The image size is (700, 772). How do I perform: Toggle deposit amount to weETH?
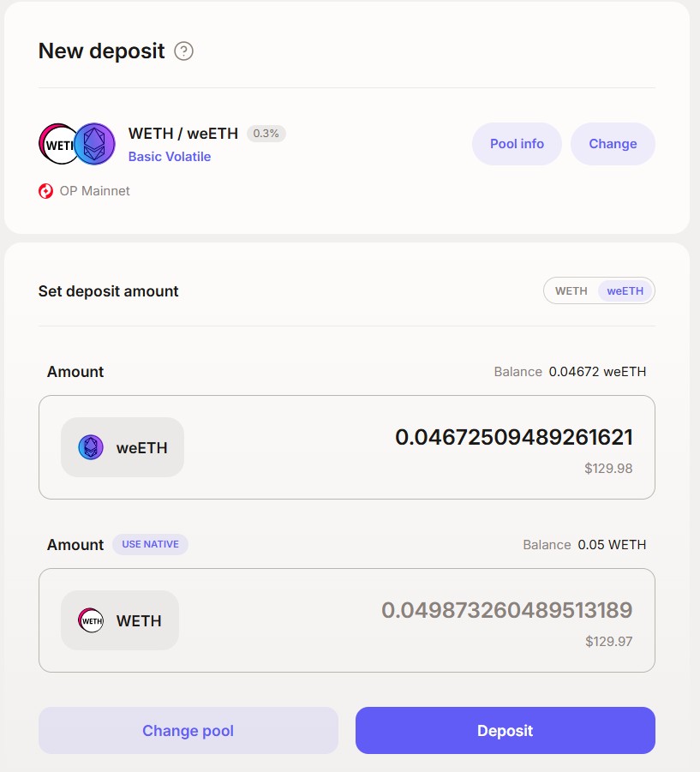click(625, 291)
